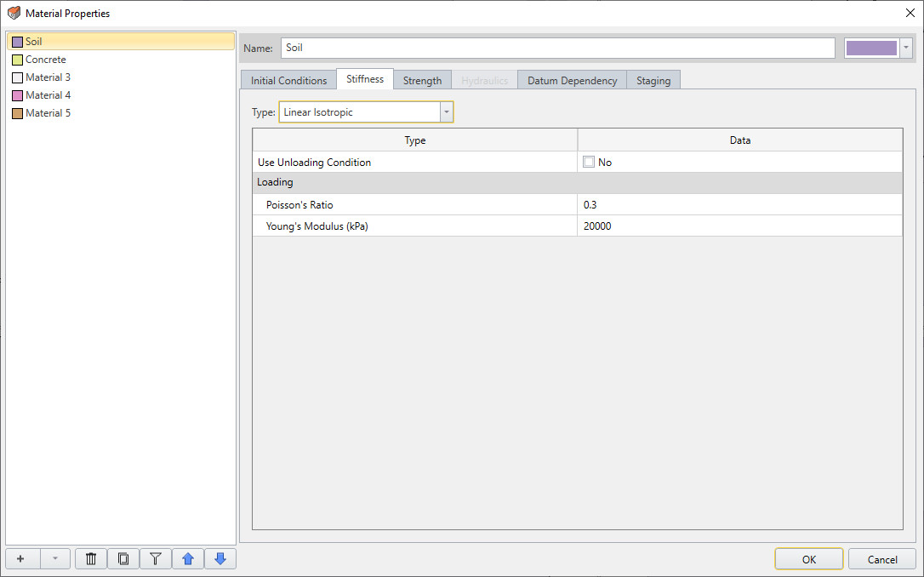Image resolution: width=924 pixels, height=577 pixels.
Task: Go to the Datum Dependency tab
Action: click(x=572, y=81)
